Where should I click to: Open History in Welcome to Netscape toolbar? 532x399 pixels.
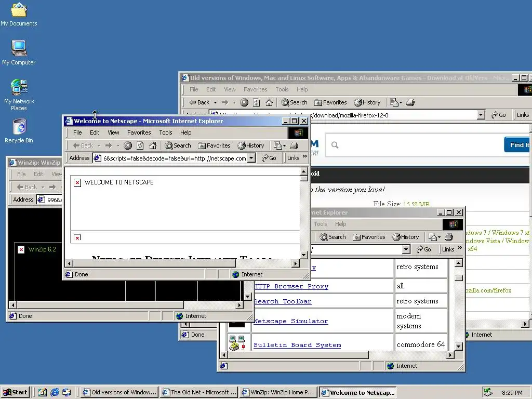coord(251,145)
